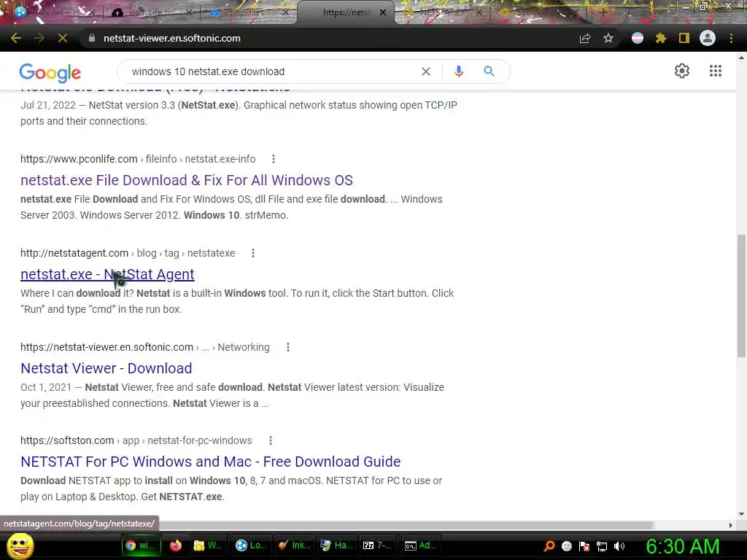Open the Extensions puzzle piece menu
Viewport: 747px width, 560px height.
(x=661, y=38)
